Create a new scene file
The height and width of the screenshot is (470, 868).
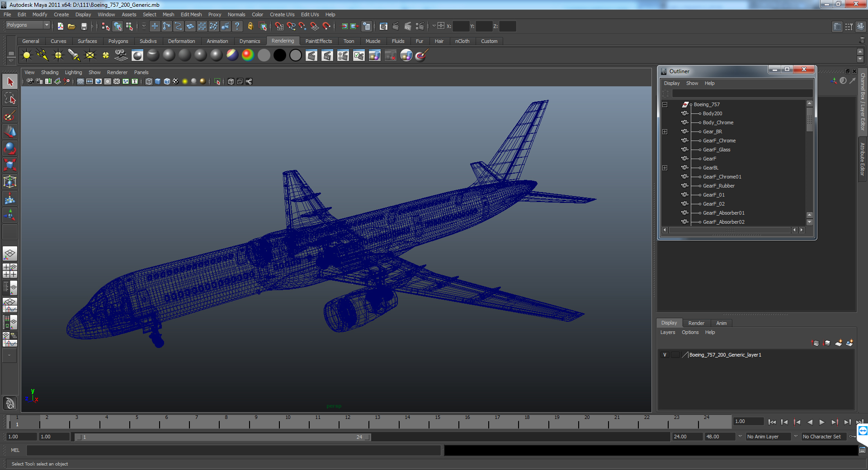60,26
